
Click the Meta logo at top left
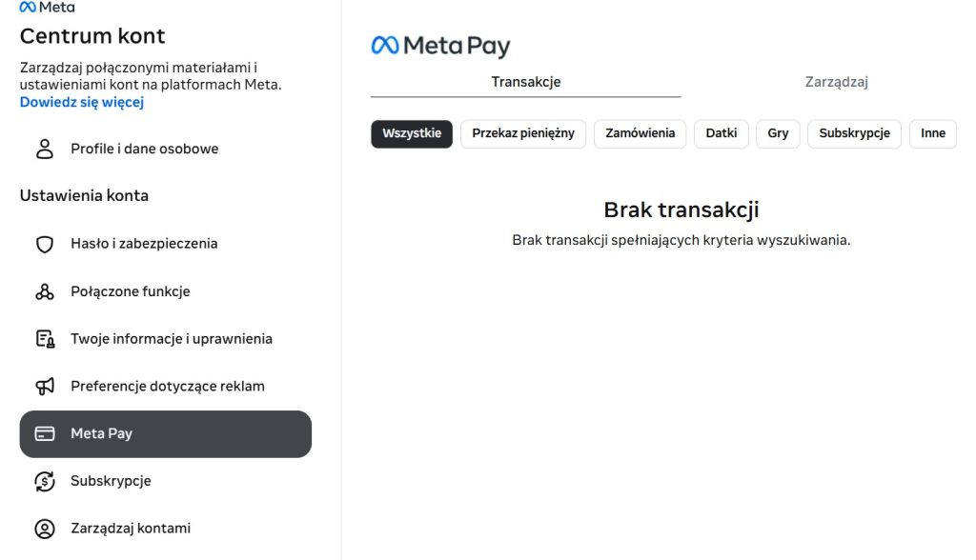pyautogui.click(x=47, y=8)
